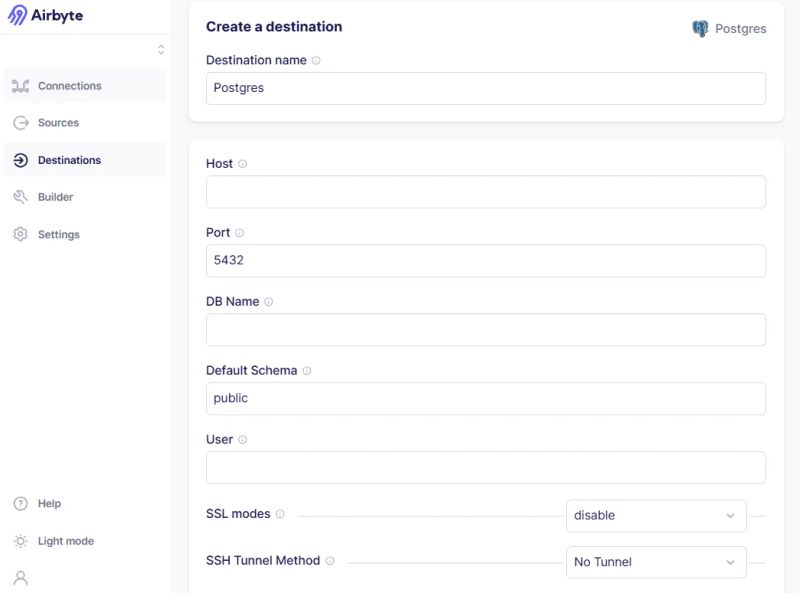Go to Settings page
Image resolution: width=800 pixels, height=593 pixels.
point(85,234)
